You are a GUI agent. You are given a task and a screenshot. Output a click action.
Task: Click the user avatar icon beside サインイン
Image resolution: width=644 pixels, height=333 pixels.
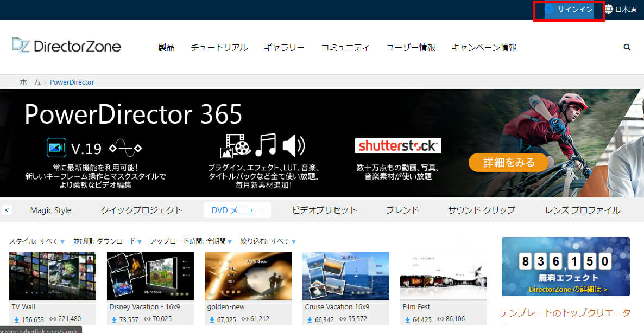(x=549, y=9)
